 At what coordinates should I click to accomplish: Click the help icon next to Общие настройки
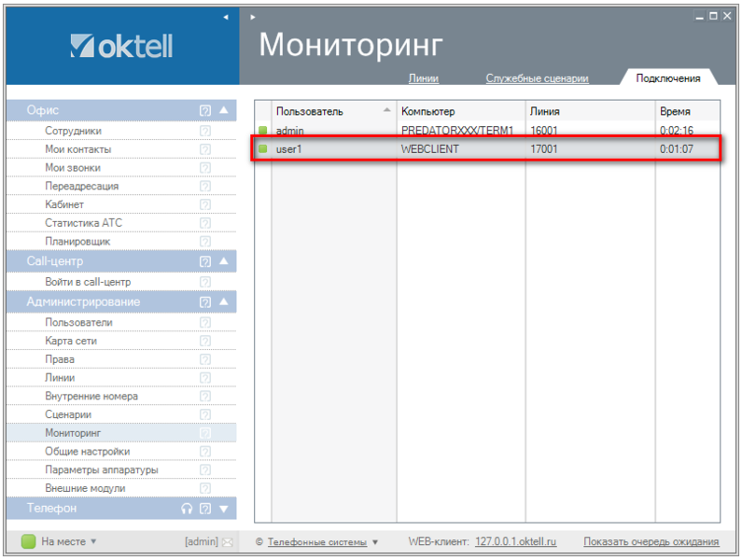click(x=205, y=452)
